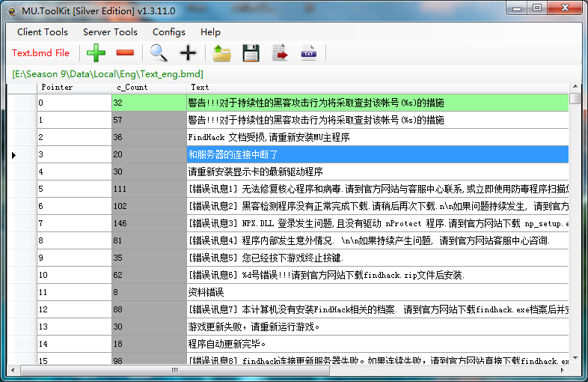Select text cell 请重新安装显示卡的最新驱动程序

coord(378,172)
